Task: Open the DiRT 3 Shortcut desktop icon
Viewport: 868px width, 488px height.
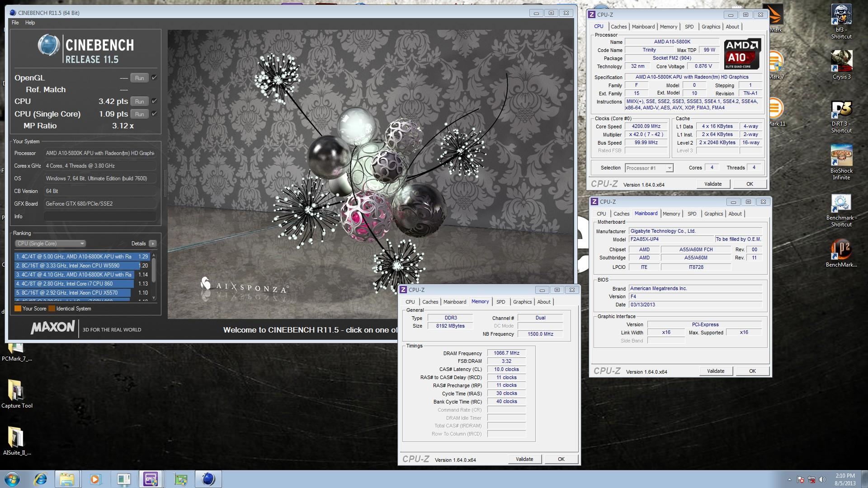Action: click(841, 117)
